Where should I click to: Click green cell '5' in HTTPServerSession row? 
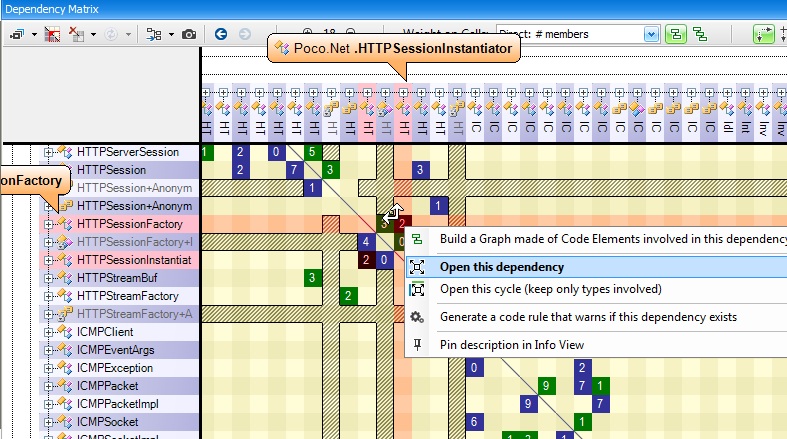(313, 152)
